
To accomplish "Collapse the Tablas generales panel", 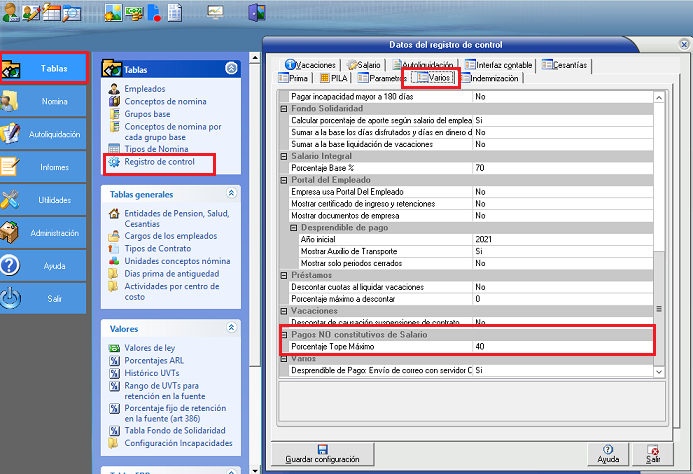I will pyautogui.click(x=231, y=193).
